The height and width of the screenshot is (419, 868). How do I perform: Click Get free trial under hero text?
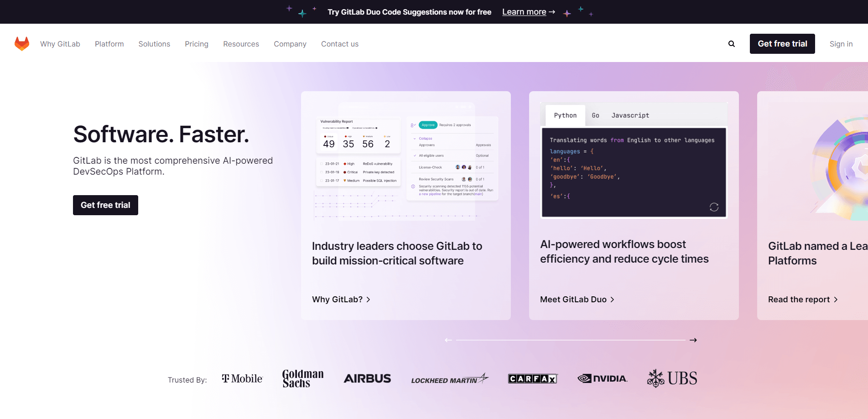[x=105, y=205]
